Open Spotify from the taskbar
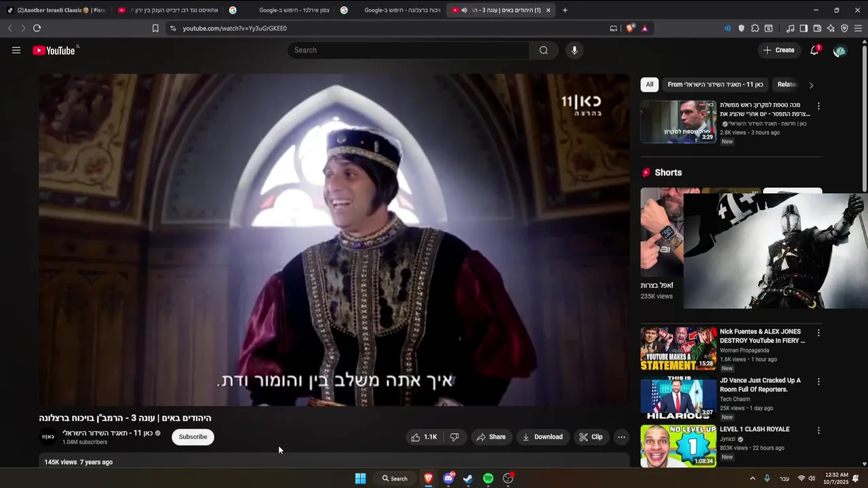Screen dimensions: 868x488 tap(488, 479)
